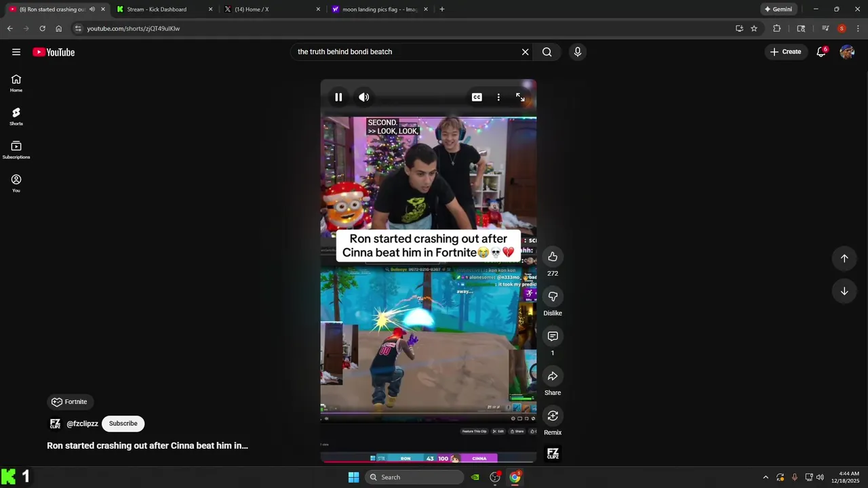Go to the browser home page
The width and height of the screenshot is (868, 488).
coord(59,28)
